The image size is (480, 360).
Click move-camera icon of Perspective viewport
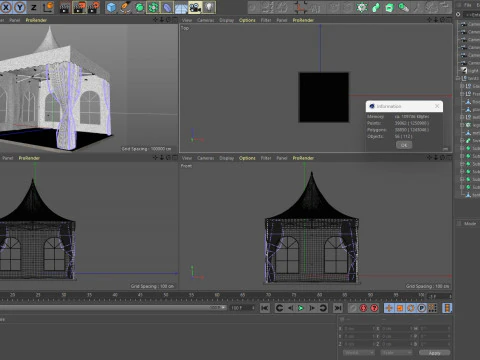[x=155, y=20]
